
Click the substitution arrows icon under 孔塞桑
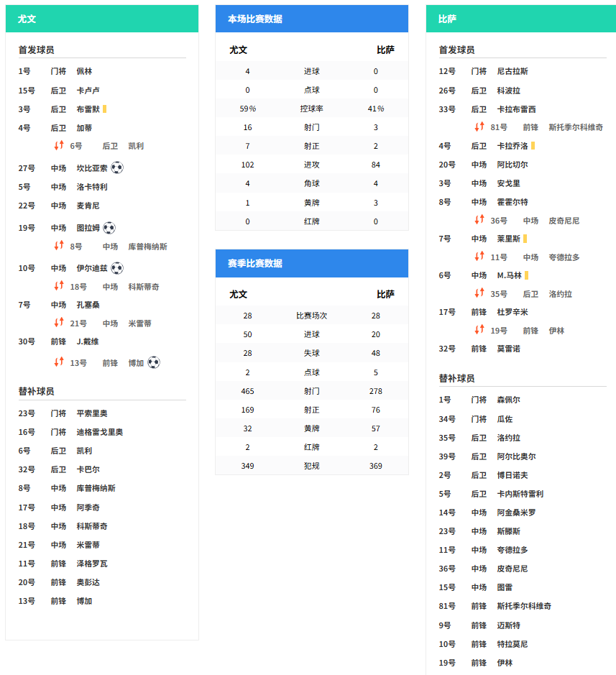(59, 323)
